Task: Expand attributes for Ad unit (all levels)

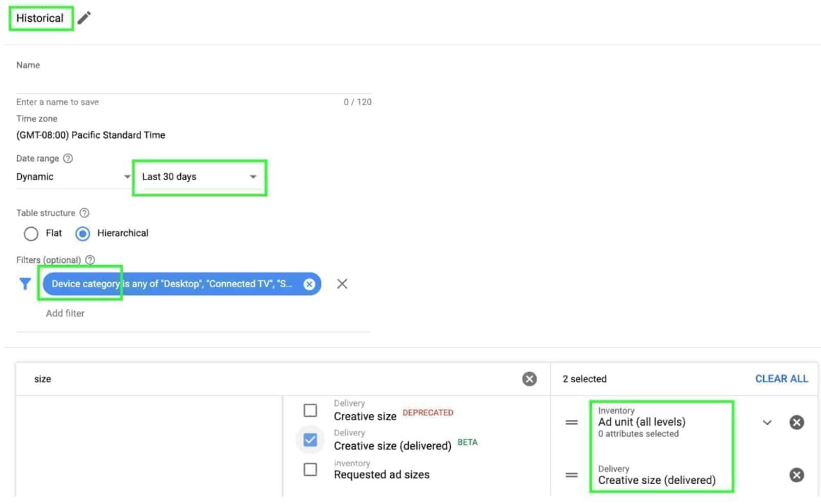Action: pyautogui.click(x=767, y=422)
